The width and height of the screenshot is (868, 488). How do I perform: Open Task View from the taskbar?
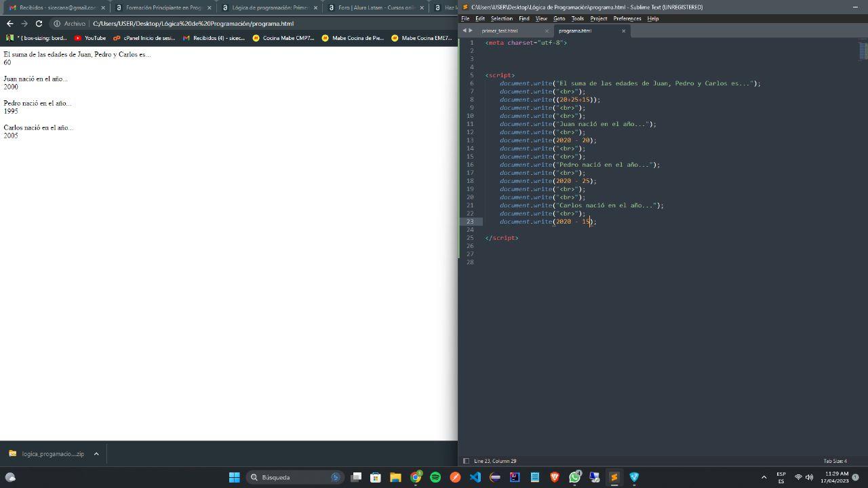[x=356, y=477]
